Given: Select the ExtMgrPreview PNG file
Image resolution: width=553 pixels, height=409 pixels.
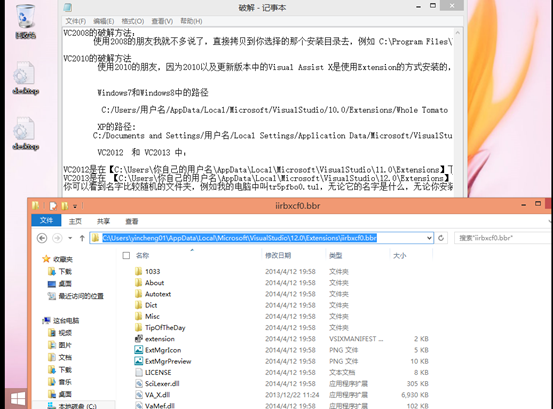Looking at the screenshot, I should (163, 361).
